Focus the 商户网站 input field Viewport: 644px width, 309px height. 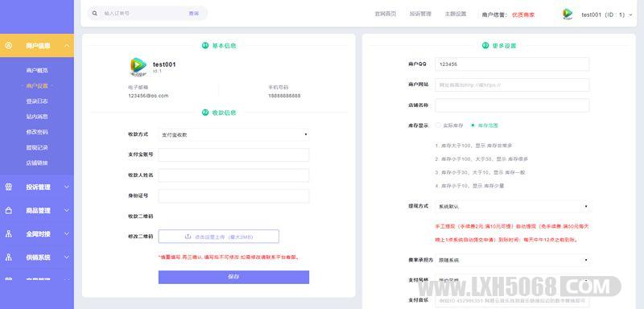[x=512, y=85]
